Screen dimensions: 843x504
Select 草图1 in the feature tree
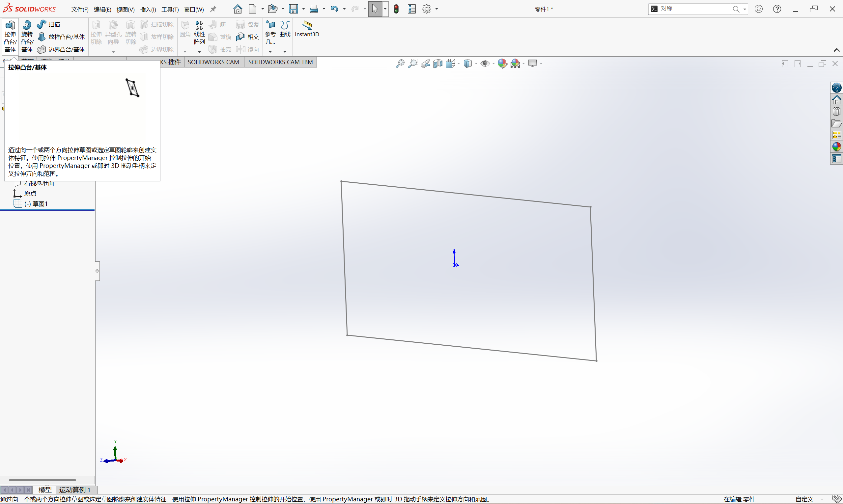tap(40, 204)
